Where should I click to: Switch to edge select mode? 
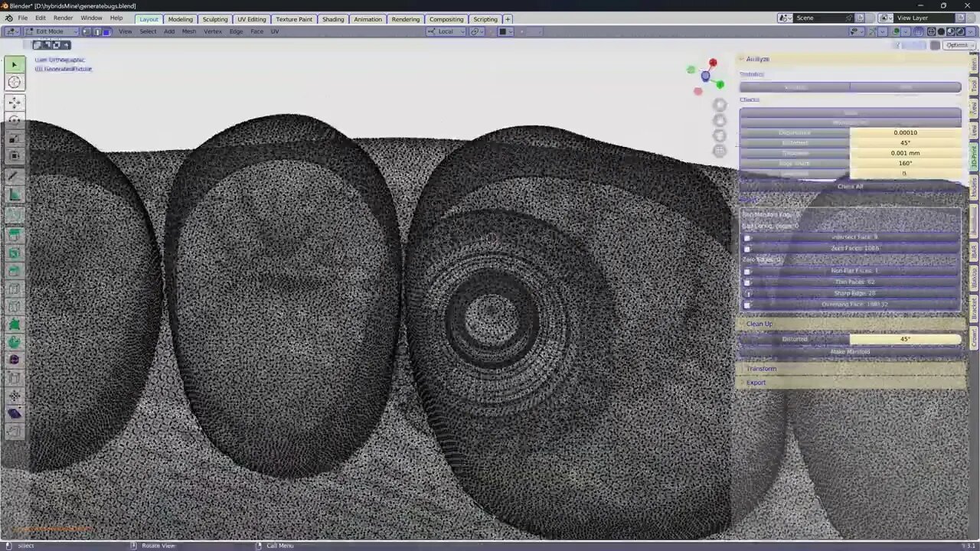[x=96, y=31]
